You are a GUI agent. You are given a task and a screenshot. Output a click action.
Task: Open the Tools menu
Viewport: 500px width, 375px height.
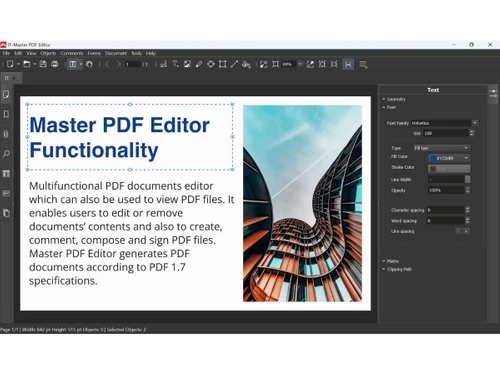click(x=136, y=53)
